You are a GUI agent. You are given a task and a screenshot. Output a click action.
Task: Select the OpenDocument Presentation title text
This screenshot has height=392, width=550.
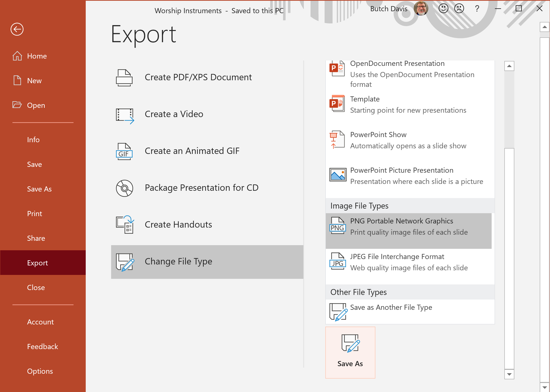397,63
